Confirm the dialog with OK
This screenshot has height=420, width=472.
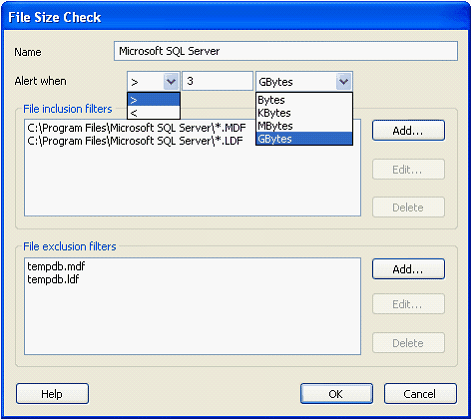coord(336,394)
